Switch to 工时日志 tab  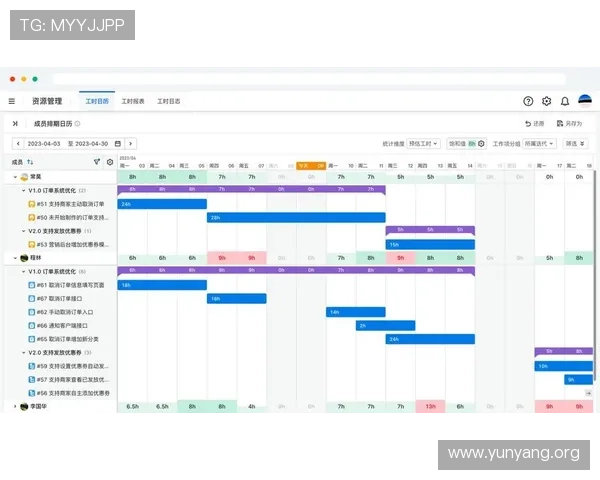click(x=169, y=101)
